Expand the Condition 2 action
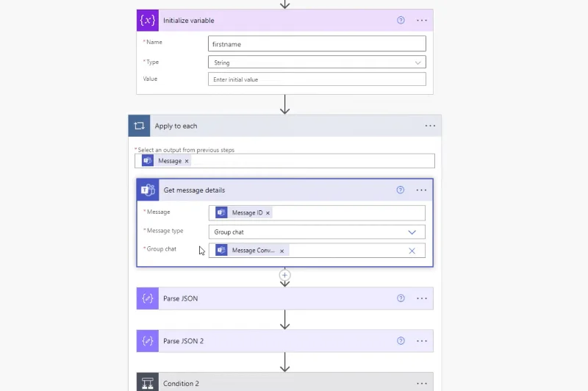The image size is (588, 391). [284, 382]
